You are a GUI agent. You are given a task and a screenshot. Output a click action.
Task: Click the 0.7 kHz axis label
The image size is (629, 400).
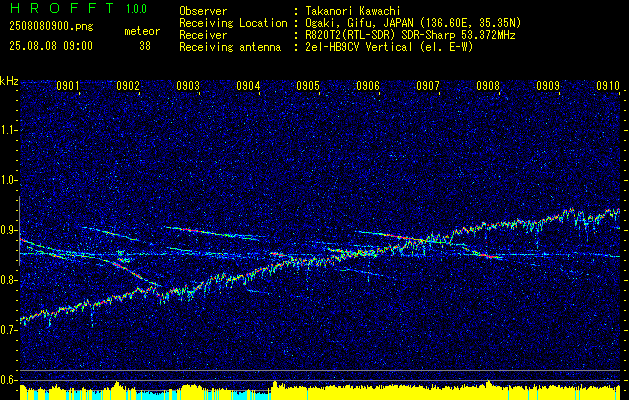pyautogui.click(x=9, y=330)
